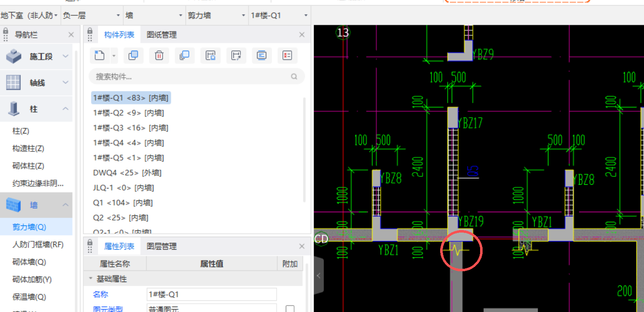Viewport: 644px width, 312px height.
Task: Select component 1#楼-Q2 <9> [内墙]
Action: (128, 113)
